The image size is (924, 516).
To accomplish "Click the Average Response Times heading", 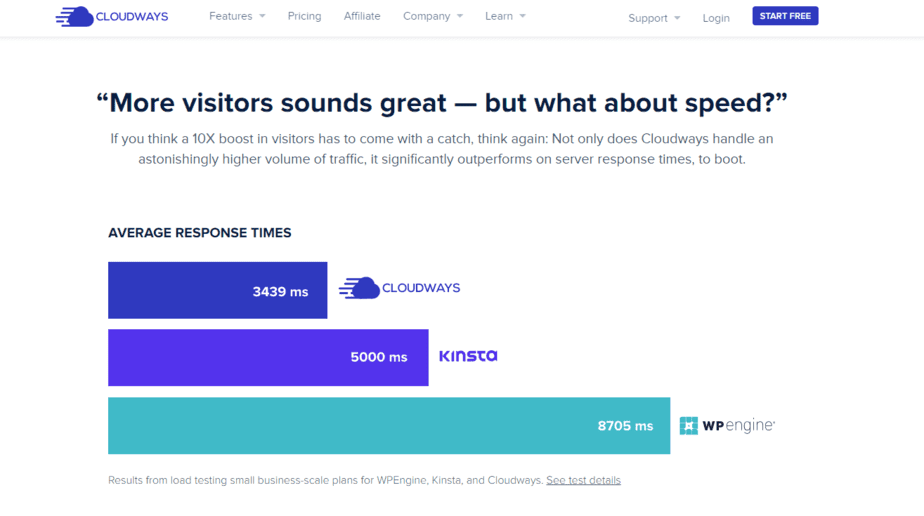I will pos(200,233).
